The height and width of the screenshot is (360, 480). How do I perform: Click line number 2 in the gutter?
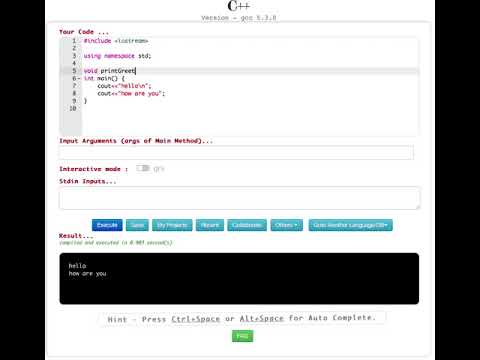(74, 48)
